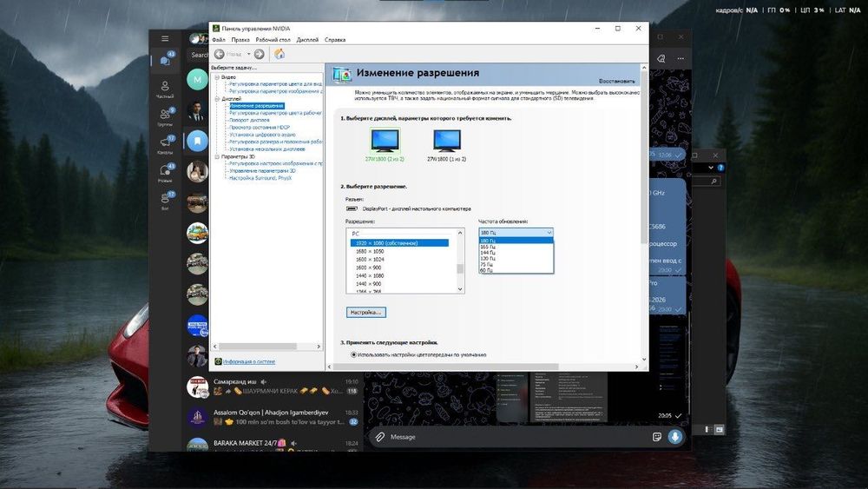
Task: Click the NVIDIA system information icon
Action: (218, 361)
